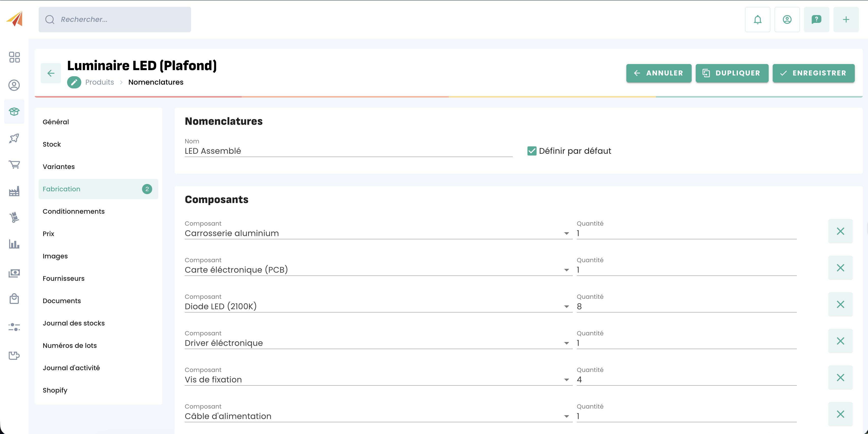Click the LED Assemblé name field
Image resolution: width=868 pixels, height=434 pixels.
348,151
